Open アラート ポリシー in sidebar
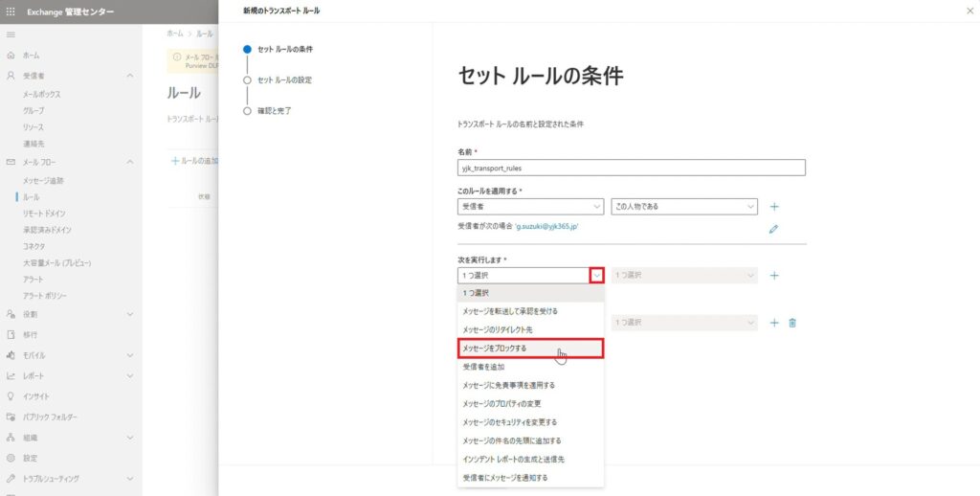Image resolution: width=980 pixels, height=496 pixels. 44,295
